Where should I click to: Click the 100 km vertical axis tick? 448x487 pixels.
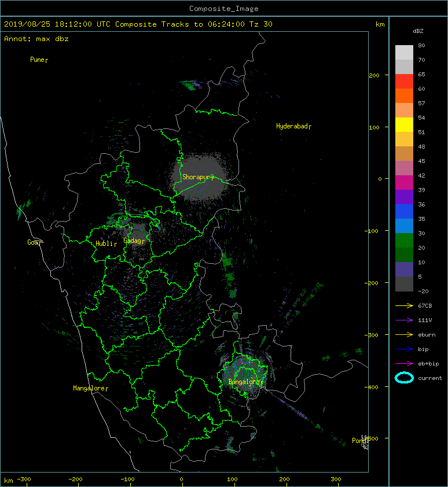(374, 127)
